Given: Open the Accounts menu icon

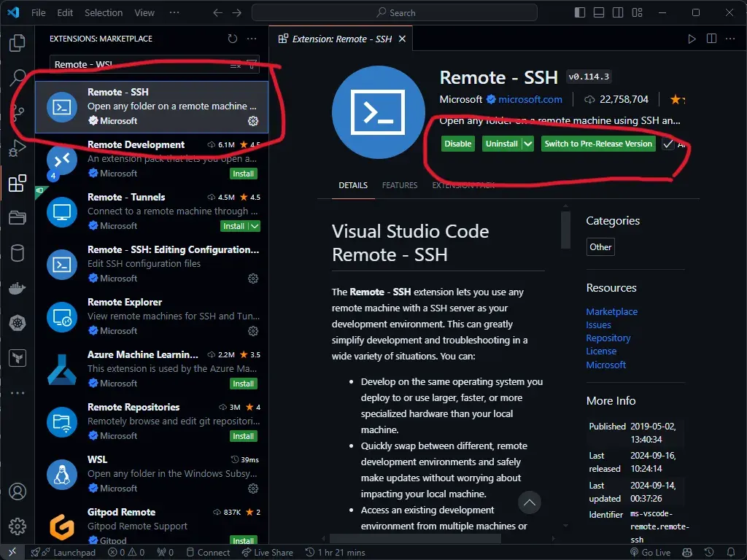Looking at the screenshot, I should (18, 491).
